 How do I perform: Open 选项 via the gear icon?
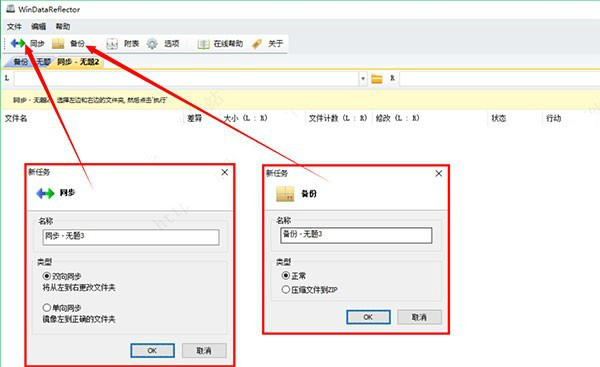152,44
